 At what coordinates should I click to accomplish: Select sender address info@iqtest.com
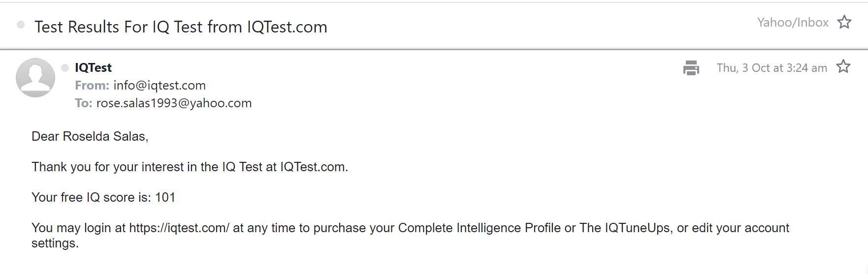pos(160,86)
